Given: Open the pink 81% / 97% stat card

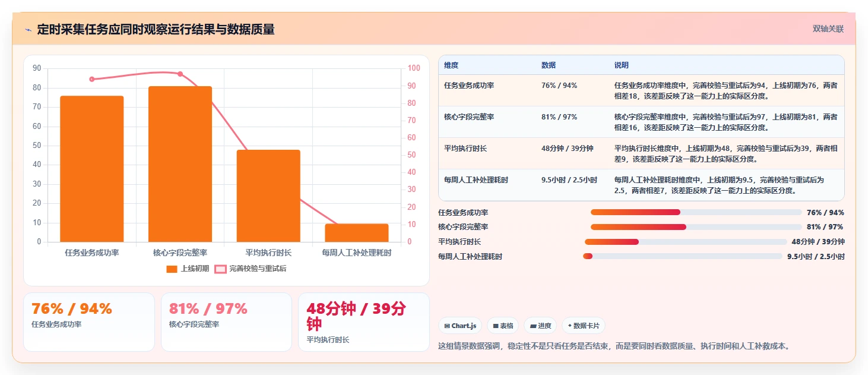Looking at the screenshot, I should 226,322.
